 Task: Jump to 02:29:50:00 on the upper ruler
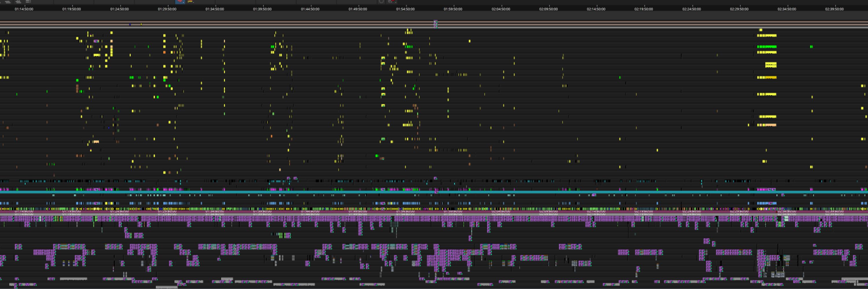pyautogui.click(x=739, y=9)
